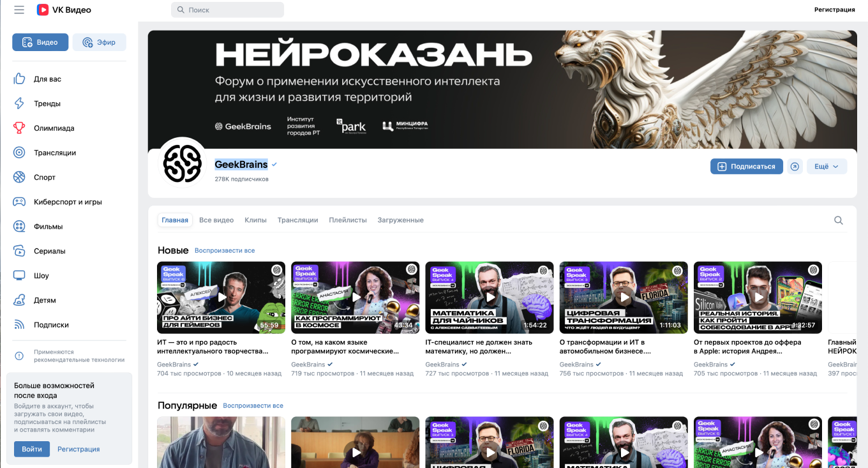Click the recommendation technologies info icon
Viewport: 868px width, 468px height.
[x=19, y=356]
